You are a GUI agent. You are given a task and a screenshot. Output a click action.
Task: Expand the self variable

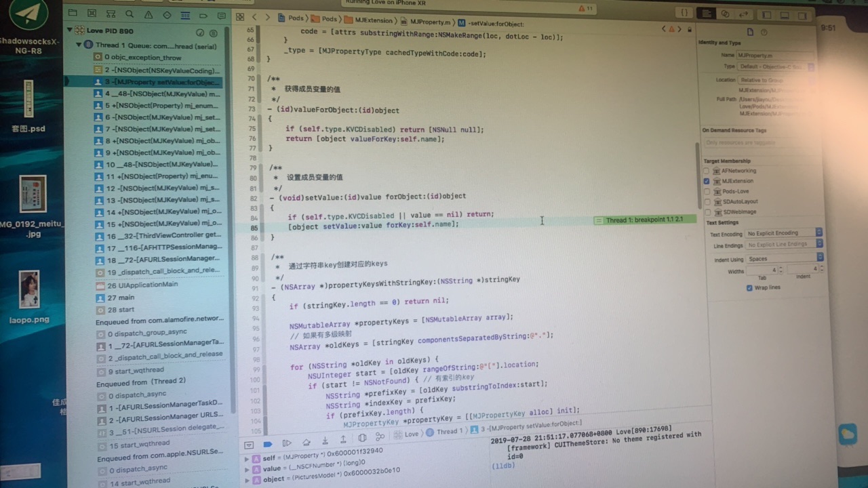247,460
